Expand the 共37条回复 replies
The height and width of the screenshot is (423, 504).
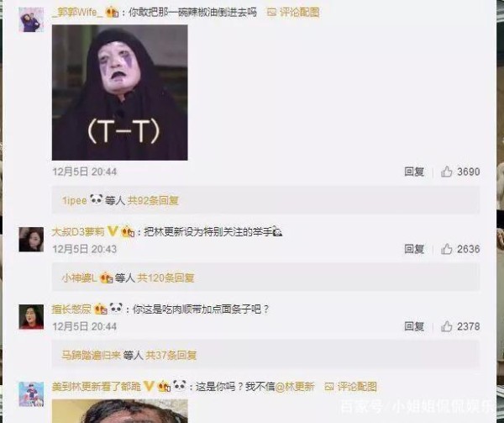171,355
